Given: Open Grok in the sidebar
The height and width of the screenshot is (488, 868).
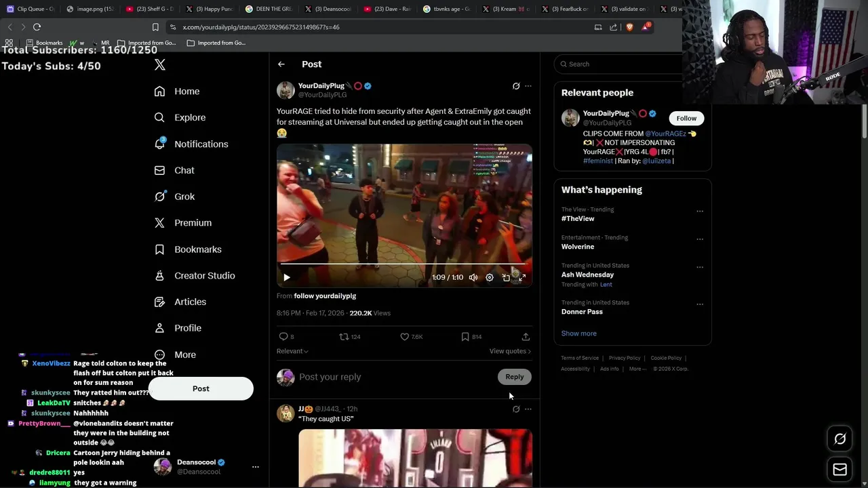Looking at the screenshot, I should (175, 197).
